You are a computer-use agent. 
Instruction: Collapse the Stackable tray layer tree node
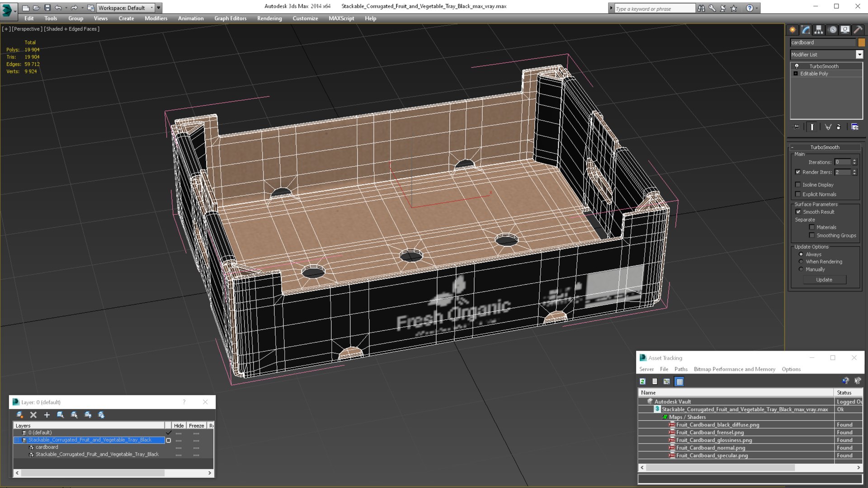point(17,440)
